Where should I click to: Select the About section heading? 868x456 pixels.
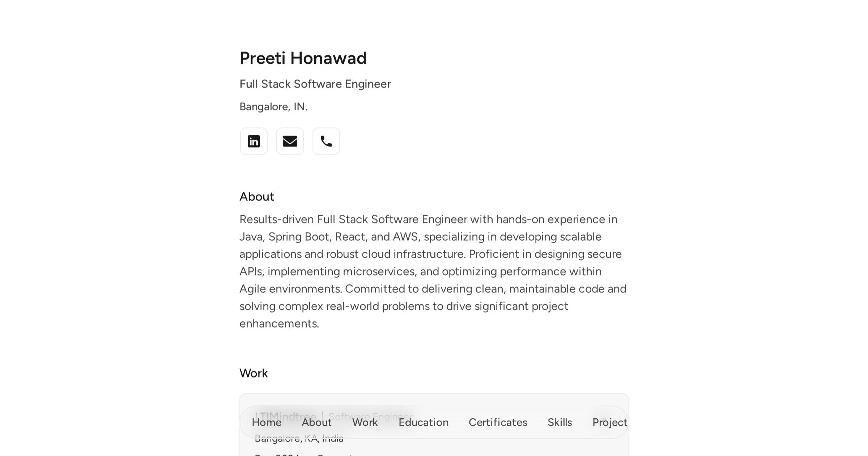(x=257, y=197)
